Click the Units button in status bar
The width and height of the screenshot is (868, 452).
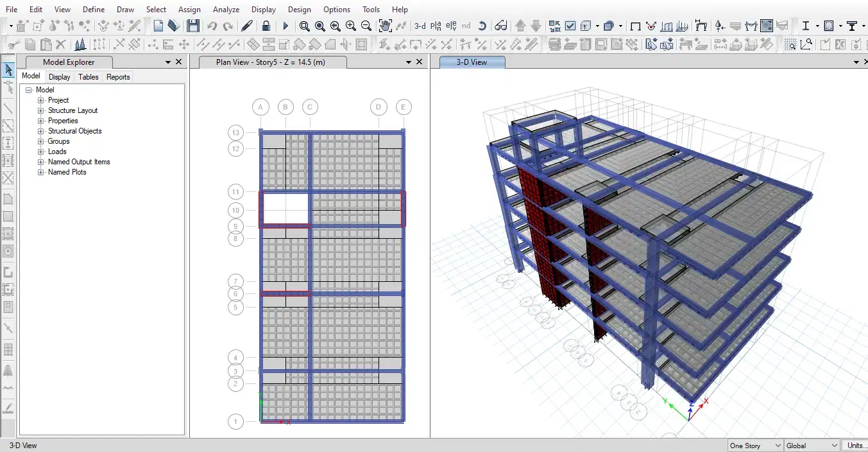pyautogui.click(x=855, y=446)
